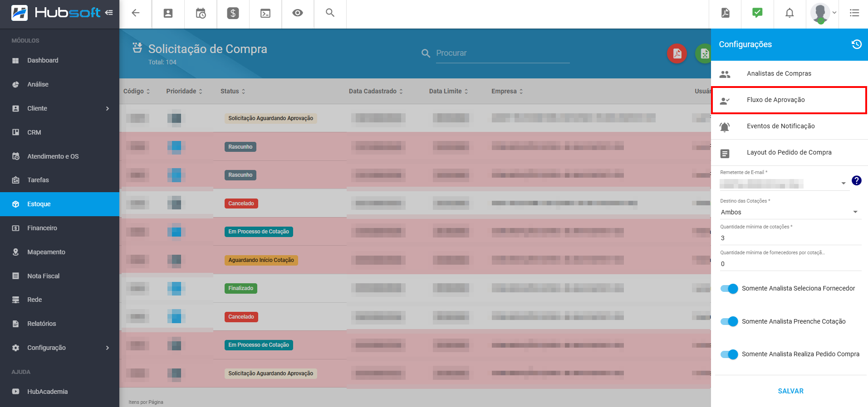Open Analistas de Compras settings
The image size is (868, 407).
coord(790,73)
